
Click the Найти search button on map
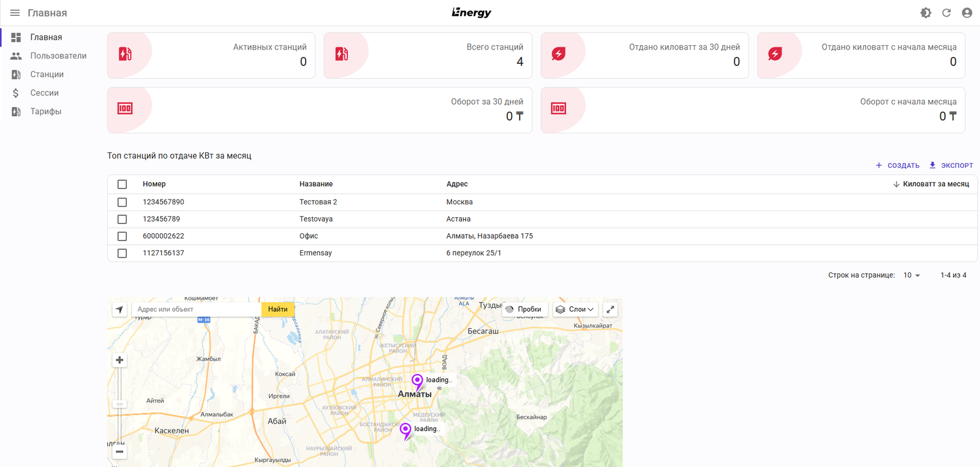coord(277,310)
